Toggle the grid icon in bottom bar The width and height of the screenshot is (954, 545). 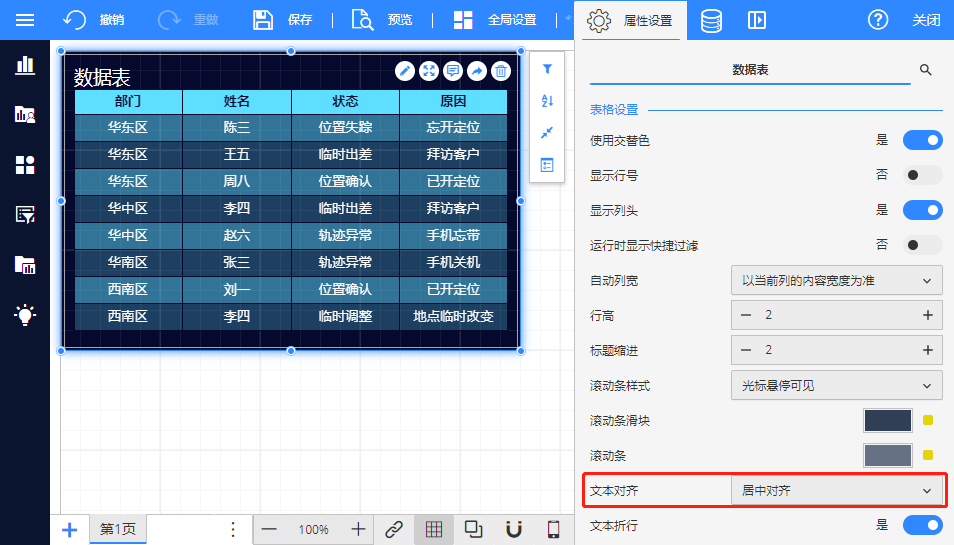(x=434, y=529)
